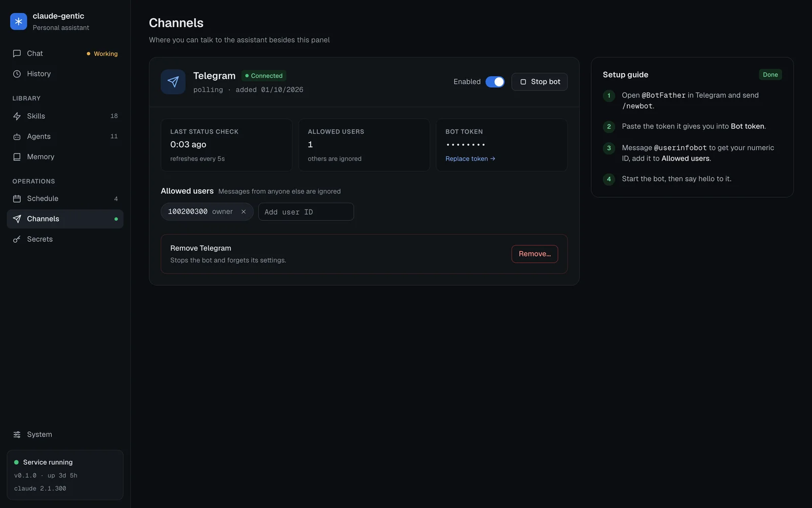The image size is (812, 508).
Task: Click the Done badge in Setup guide
Action: coord(770,75)
